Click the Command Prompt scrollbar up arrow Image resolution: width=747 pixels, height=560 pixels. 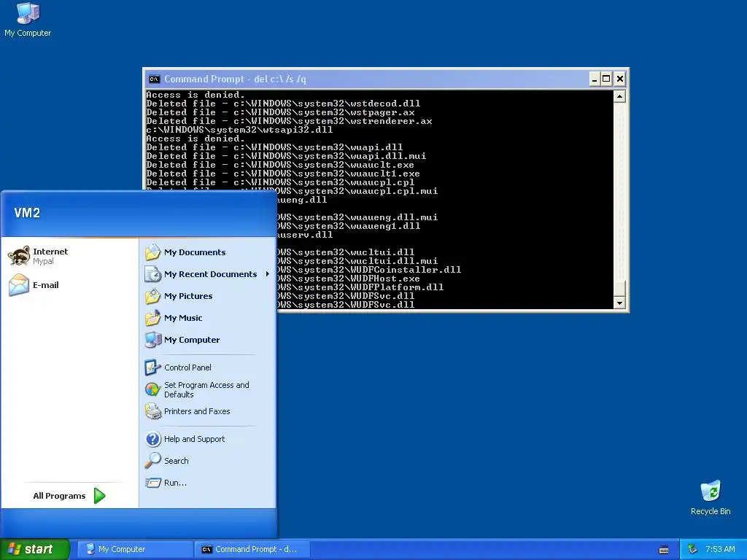pyautogui.click(x=619, y=96)
